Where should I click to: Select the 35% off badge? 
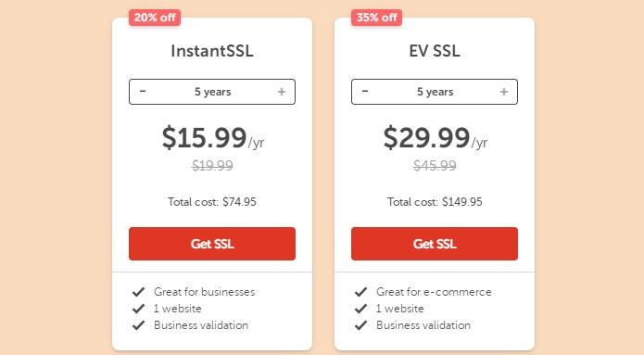pos(376,18)
